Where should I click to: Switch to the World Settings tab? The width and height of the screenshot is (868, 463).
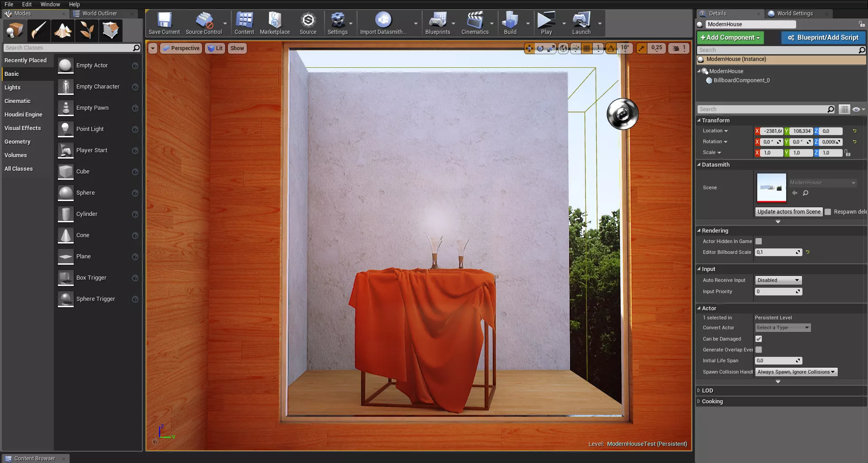point(794,14)
